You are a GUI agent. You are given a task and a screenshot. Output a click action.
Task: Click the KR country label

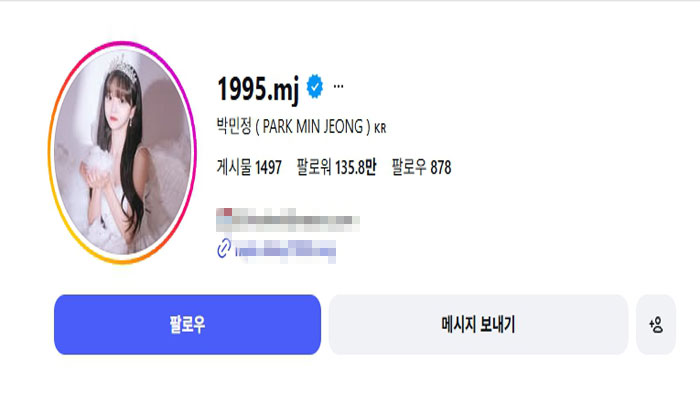[x=380, y=129]
